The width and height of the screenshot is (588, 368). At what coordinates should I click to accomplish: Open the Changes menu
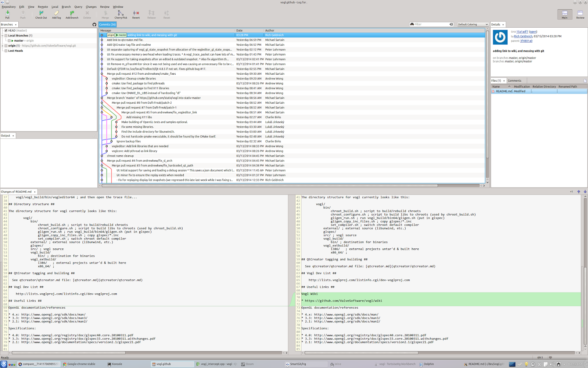click(x=91, y=7)
